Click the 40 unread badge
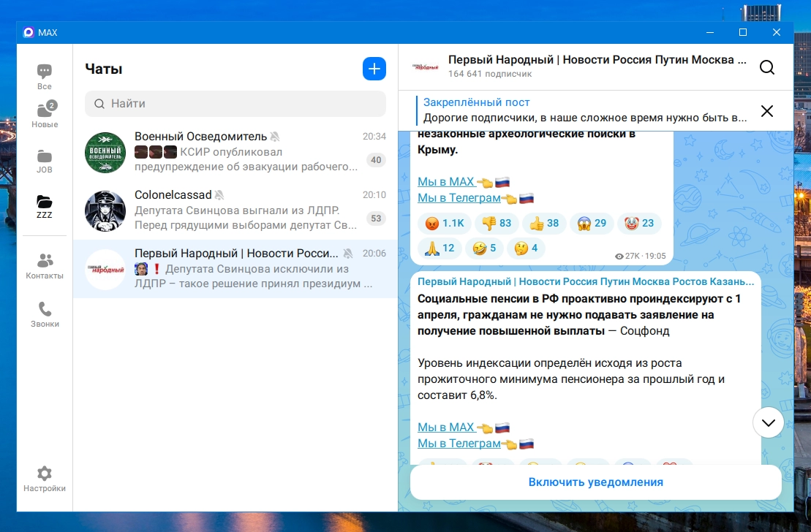Screen dimensions: 811x532 376,160
